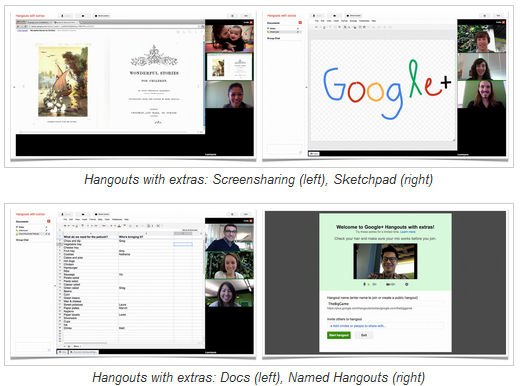This screenshot has height=386, width=523.
Task: Click Exit at top right of Screensharing hangout
Action: click(246, 15)
